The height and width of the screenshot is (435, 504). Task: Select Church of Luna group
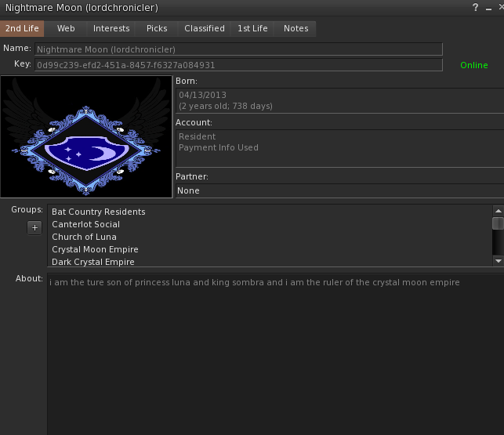click(84, 237)
